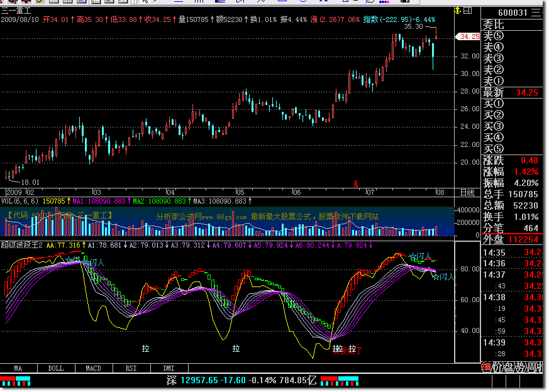Image resolution: width=549 pixels, height=392 pixels.
Task: Click the 买③ bid row
Action: pyautogui.click(x=512, y=126)
